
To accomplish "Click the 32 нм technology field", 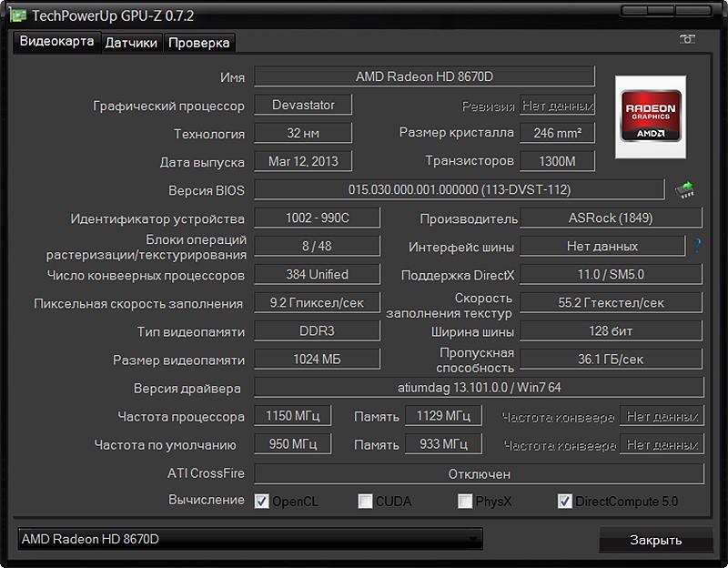I will (303, 133).
